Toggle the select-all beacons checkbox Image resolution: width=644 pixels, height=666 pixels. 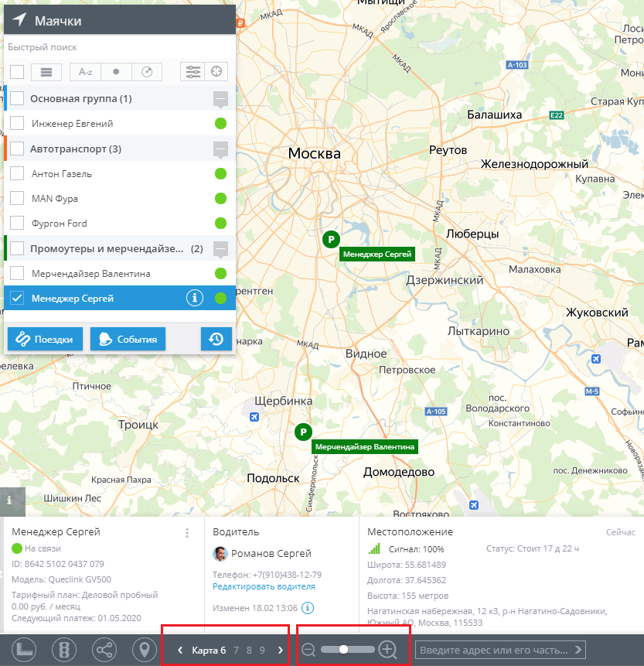coord(17,72)
